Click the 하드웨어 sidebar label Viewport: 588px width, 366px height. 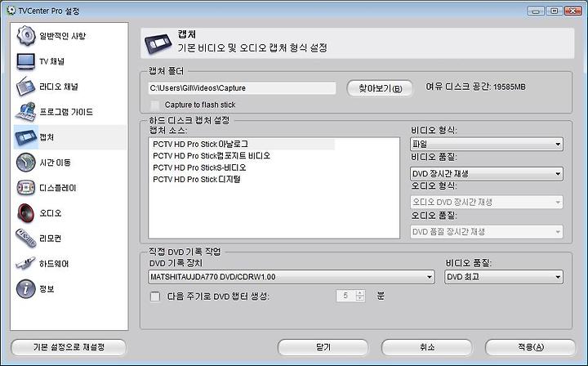(x=54, y=264)
